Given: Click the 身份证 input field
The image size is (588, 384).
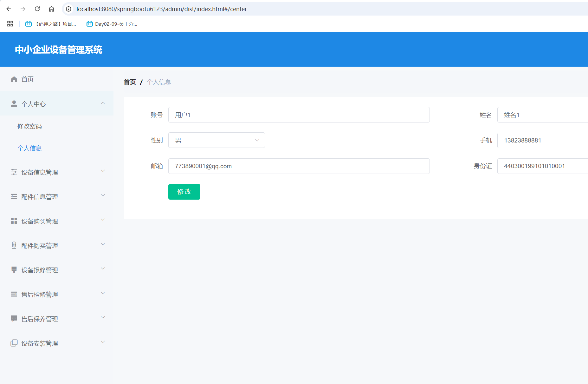Looking at the screenshot, I should [x=543, y=166].
